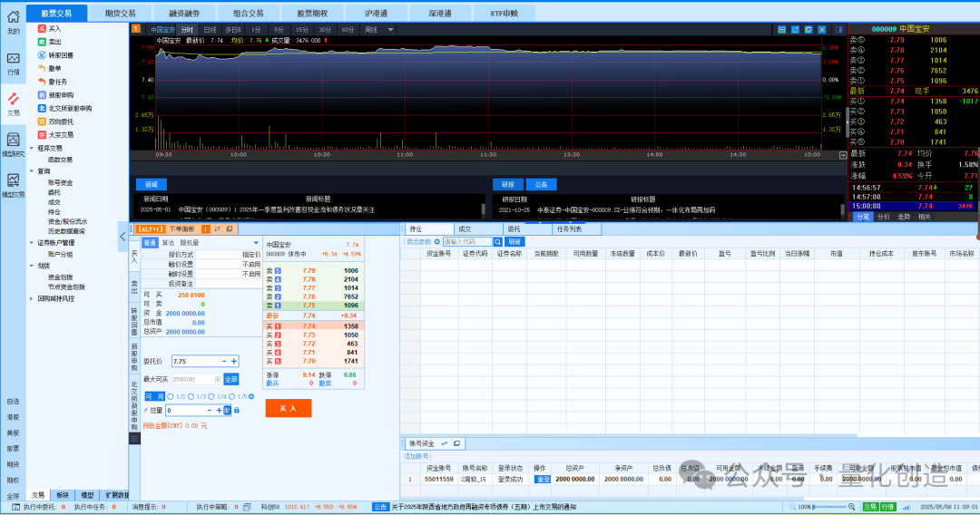Click the zoom-out magnifier in status bar
The height and width of the screenshot is (515, 980).
click(792, 507)
